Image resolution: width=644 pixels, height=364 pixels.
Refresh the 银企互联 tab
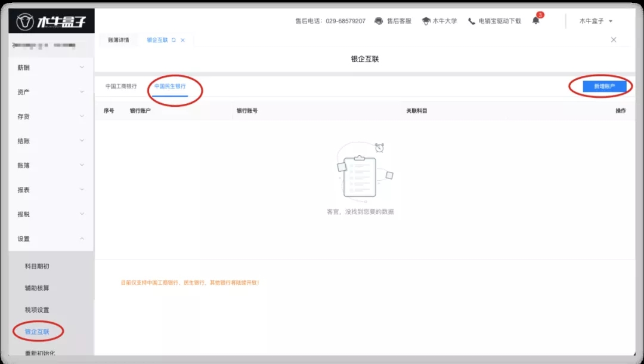174,40
